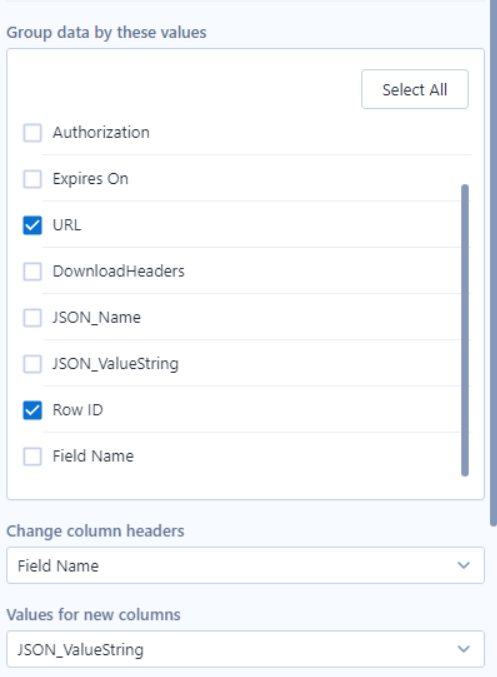Click chevron icon in Change column headers
The width and height of the screenshot is (497, 677).
click(x=463, y=565)
